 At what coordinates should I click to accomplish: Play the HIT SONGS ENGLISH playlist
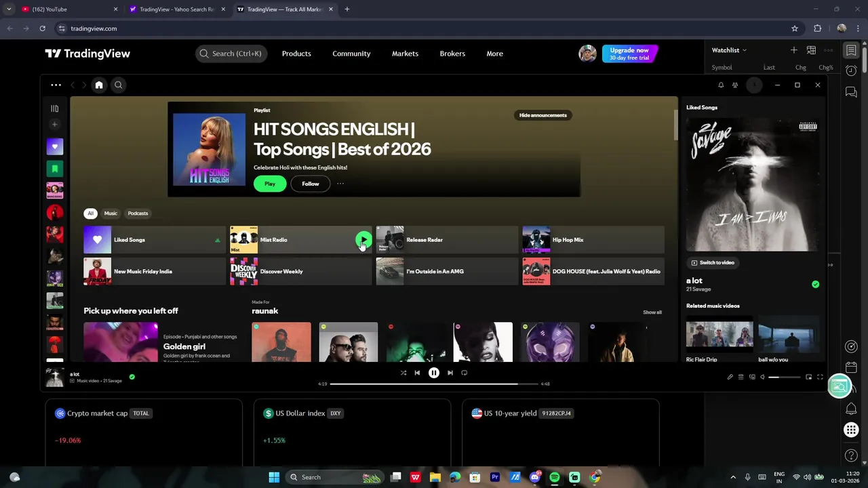[x=270, y=184]
